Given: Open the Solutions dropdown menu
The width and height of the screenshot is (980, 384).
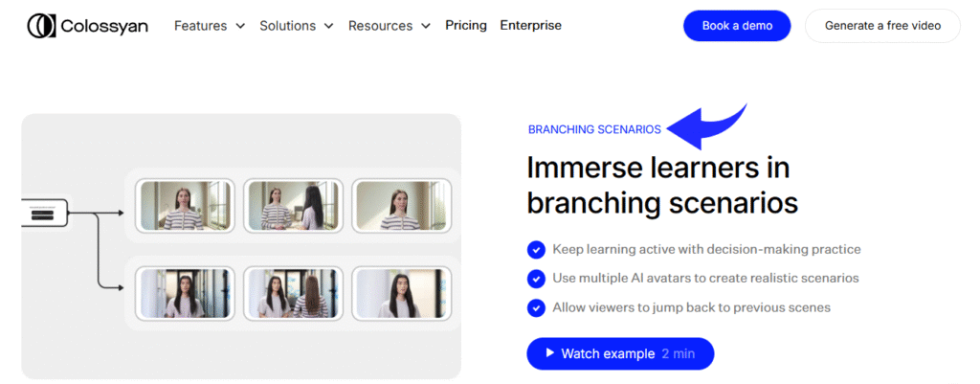Looking at the screenshot, I should pyautogui.click(x=296, y=26).
